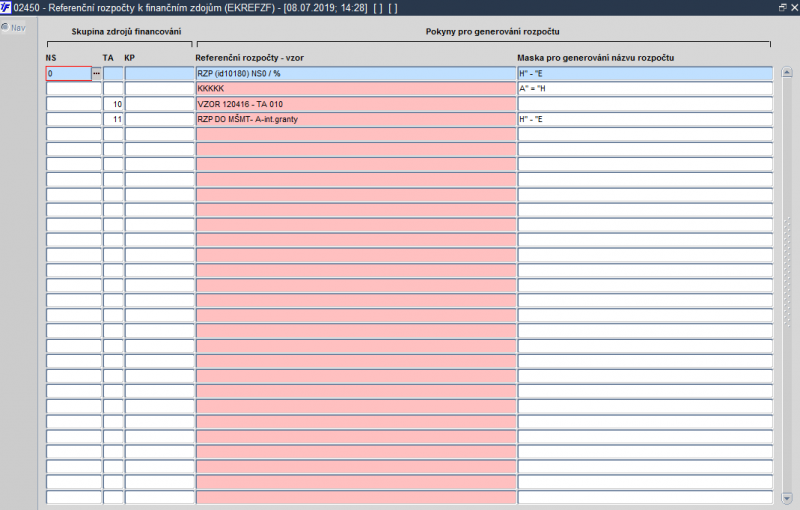Click the TA column header
This screenshot has height=510, width=800.
click(108, 58)
